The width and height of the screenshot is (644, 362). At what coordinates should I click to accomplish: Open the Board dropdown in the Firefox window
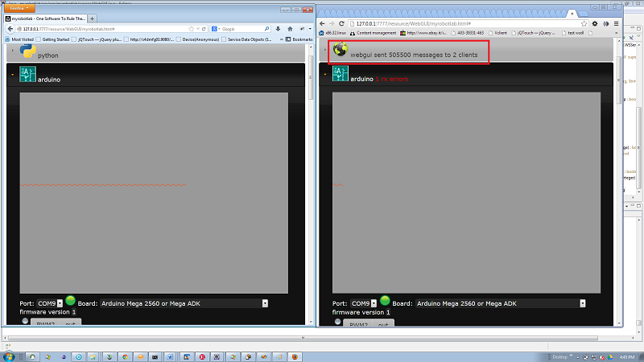coord(184,303)
